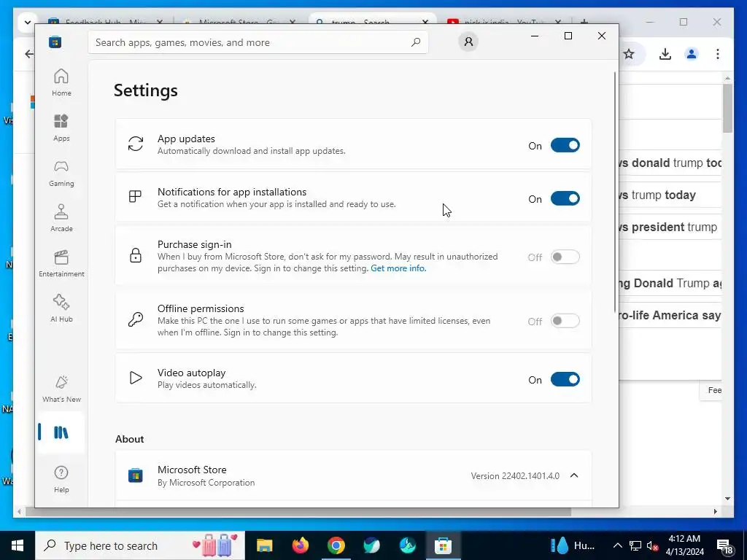Image resolution: width=747 pixels, height=560 pixels.
Task: Open Chrome downloads icon
Action: point(665,54)
